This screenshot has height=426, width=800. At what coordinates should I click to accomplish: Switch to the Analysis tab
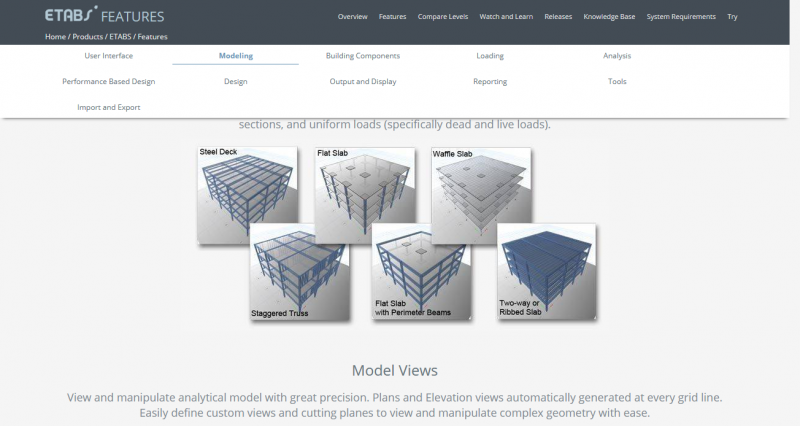(617, 56)
